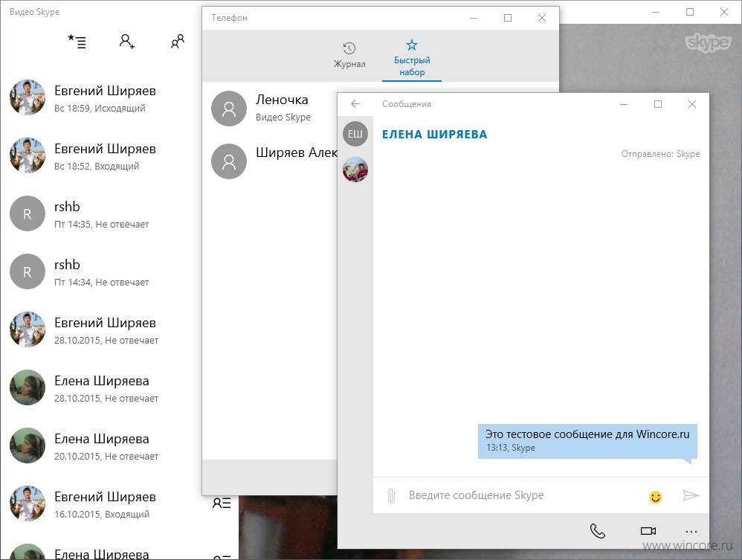This screenshot has width=742, height=560.
Task: Click the ЕШ initials avatar
Action: point(355,134)
